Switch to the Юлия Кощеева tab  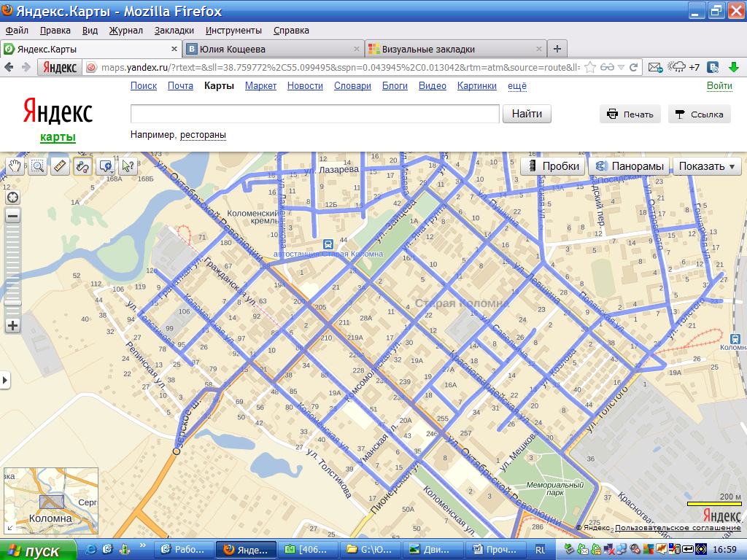point(274,49)
